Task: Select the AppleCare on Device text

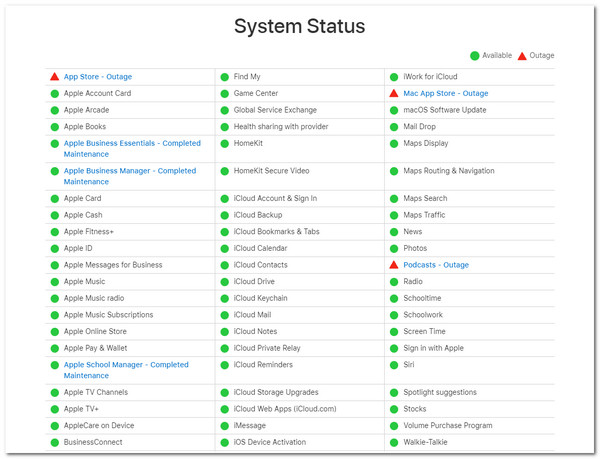Action: click(x=99, y=426)
